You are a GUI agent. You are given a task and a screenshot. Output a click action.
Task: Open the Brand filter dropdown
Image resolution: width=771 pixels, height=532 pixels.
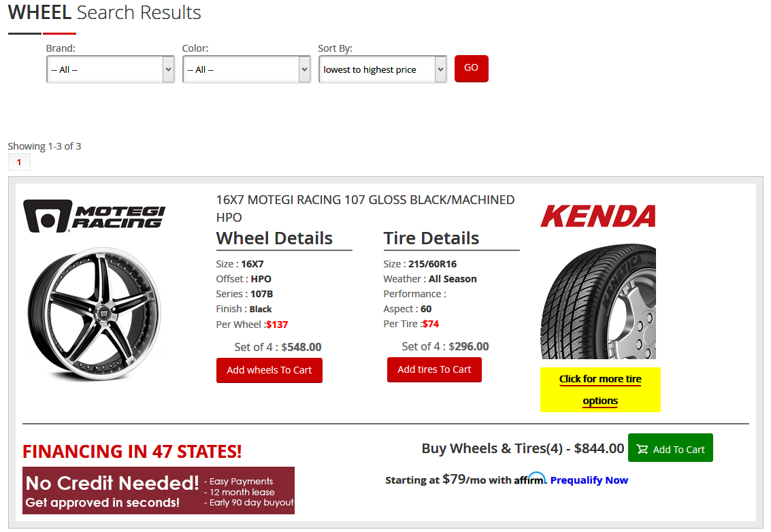(111, 69)
